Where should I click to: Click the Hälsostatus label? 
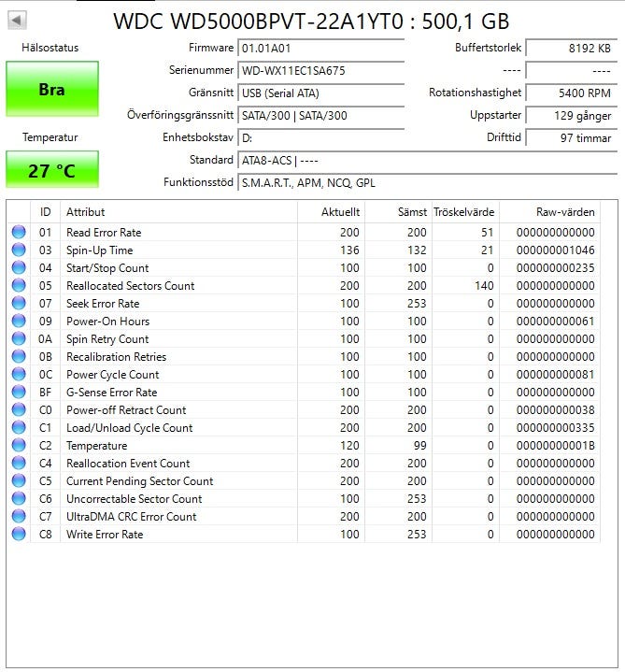[50, 48]
